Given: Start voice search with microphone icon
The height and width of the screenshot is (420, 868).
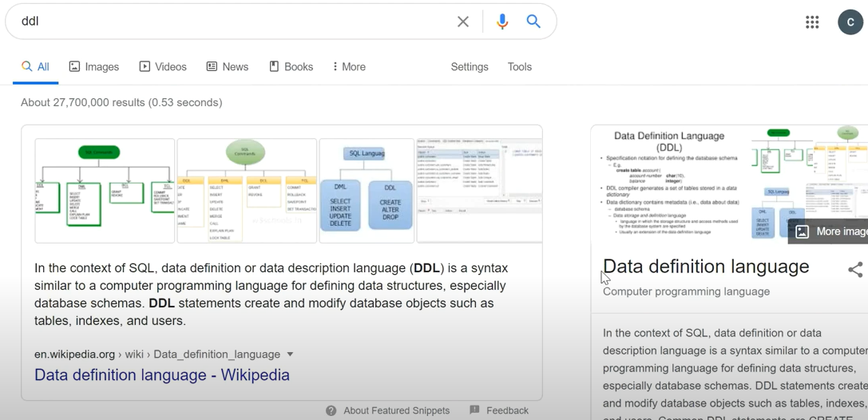Looking at the screenshot, I should point(502,22).
